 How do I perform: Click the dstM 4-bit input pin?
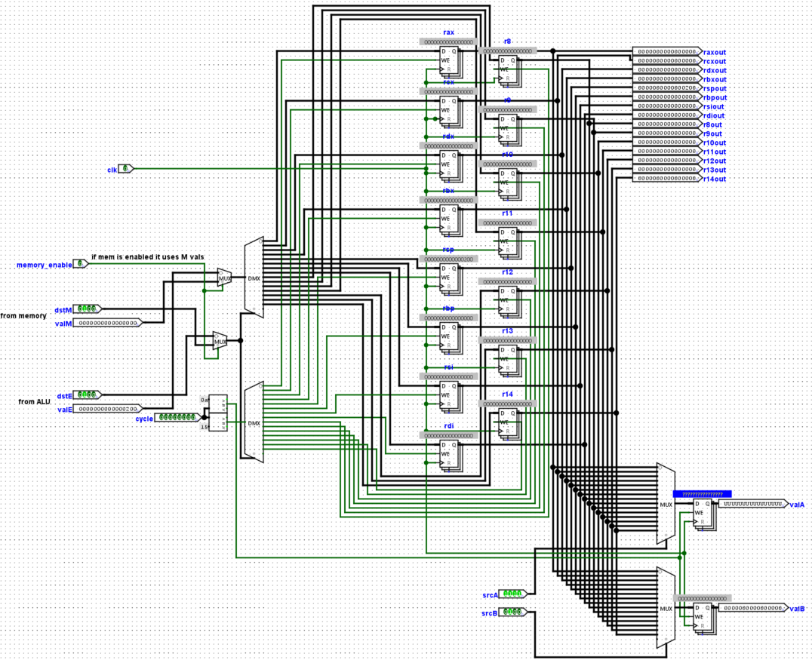point(87,309)
